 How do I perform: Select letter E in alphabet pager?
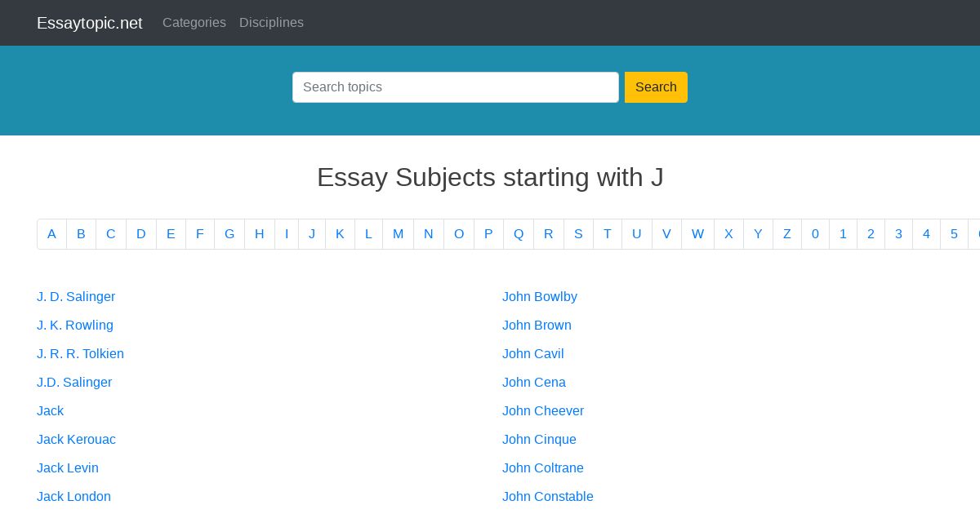point(171,234)
